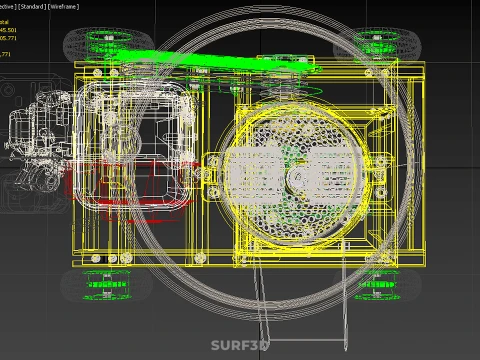Viewport: 480px width, 360px height.
Task: Select the top-right green wheel hub
Action: click(x=377, y=43)
